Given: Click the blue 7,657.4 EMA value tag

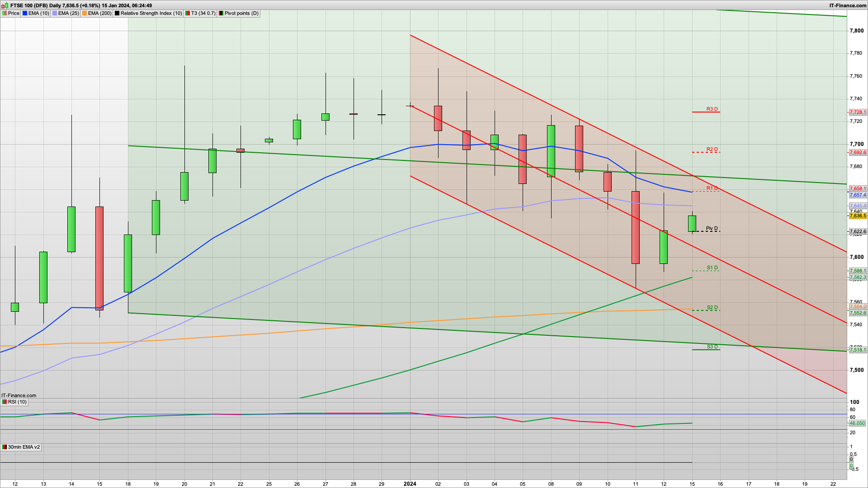Looking at the screenshot, I should [x=858, y=195].
